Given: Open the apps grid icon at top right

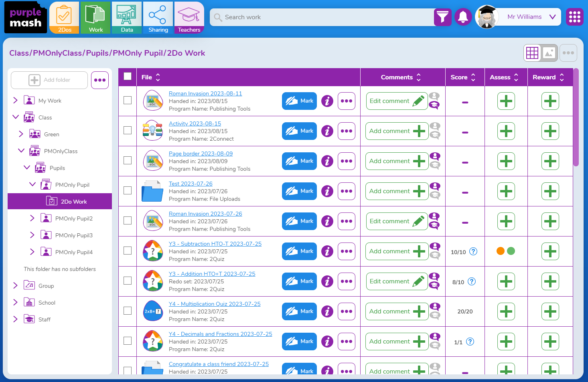Looking at the screenshot, I should point(574,17).
